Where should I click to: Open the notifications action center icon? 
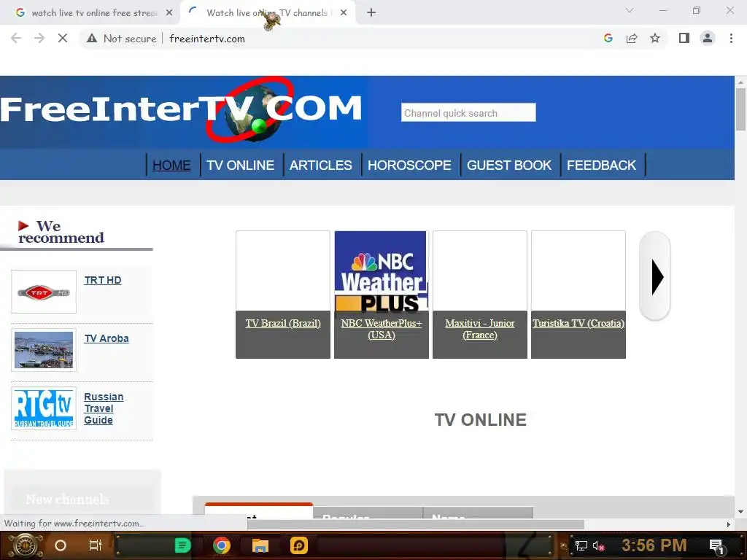(x=716, y=546)
